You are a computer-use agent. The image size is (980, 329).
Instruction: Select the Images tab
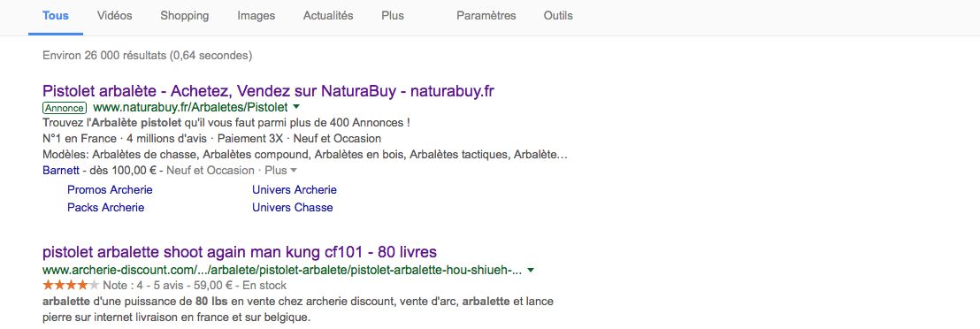pyautogui.click(x=256, y=16)
